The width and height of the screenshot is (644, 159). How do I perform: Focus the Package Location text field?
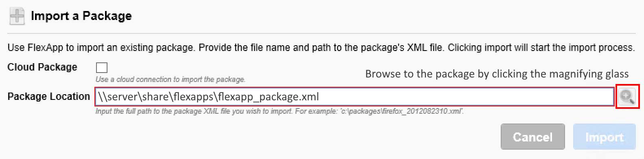coord(355,97)
